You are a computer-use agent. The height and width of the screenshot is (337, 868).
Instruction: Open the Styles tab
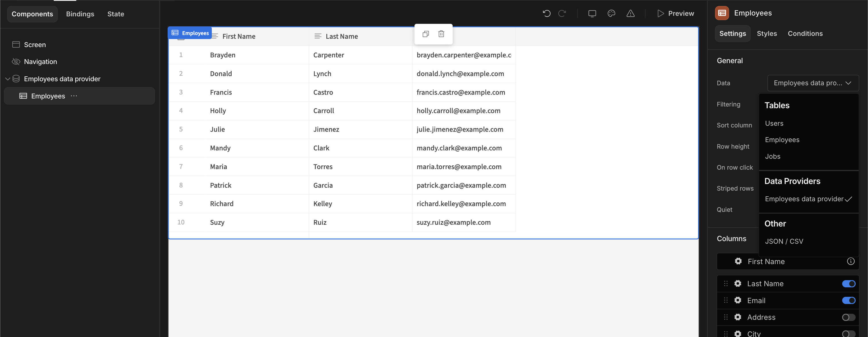pos(767,33)
